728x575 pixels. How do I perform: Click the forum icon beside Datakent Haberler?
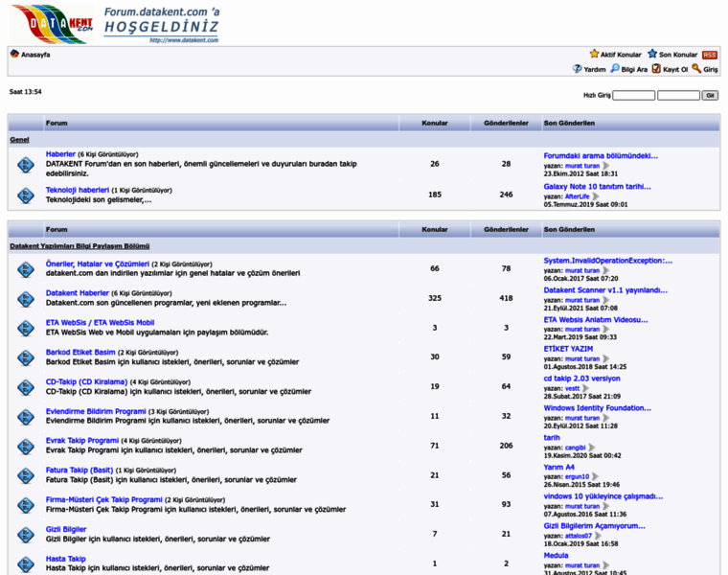pyautogui.click(x=26, y=299)
